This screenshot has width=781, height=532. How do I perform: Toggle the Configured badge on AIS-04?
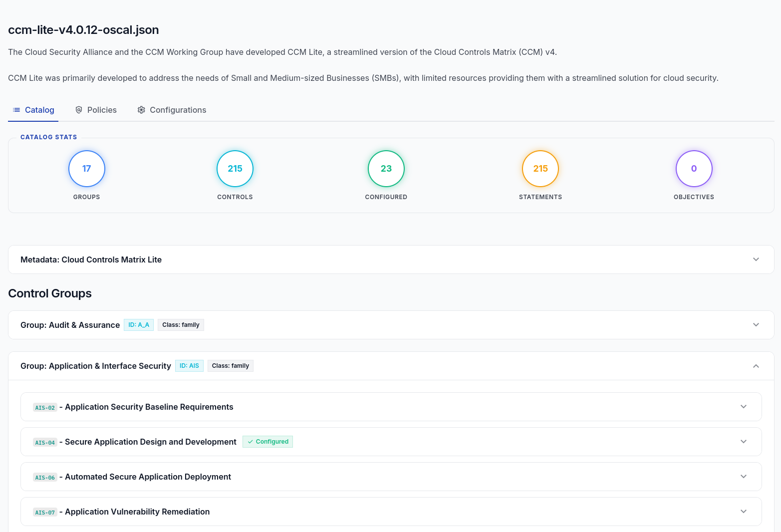[267, 441]
